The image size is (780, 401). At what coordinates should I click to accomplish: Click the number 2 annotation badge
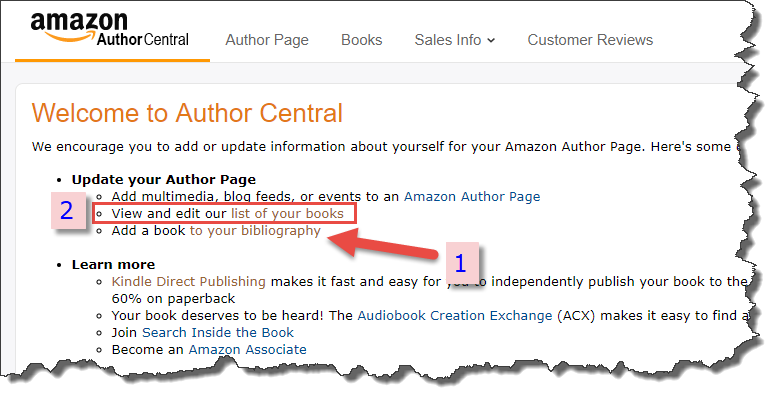coord(68,210)
